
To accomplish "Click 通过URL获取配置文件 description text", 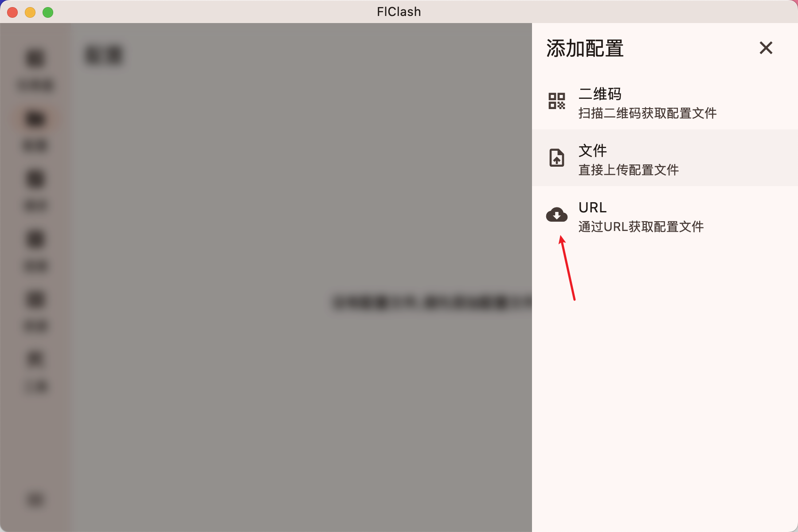I will pyautogui.click(x=641, y=227).
